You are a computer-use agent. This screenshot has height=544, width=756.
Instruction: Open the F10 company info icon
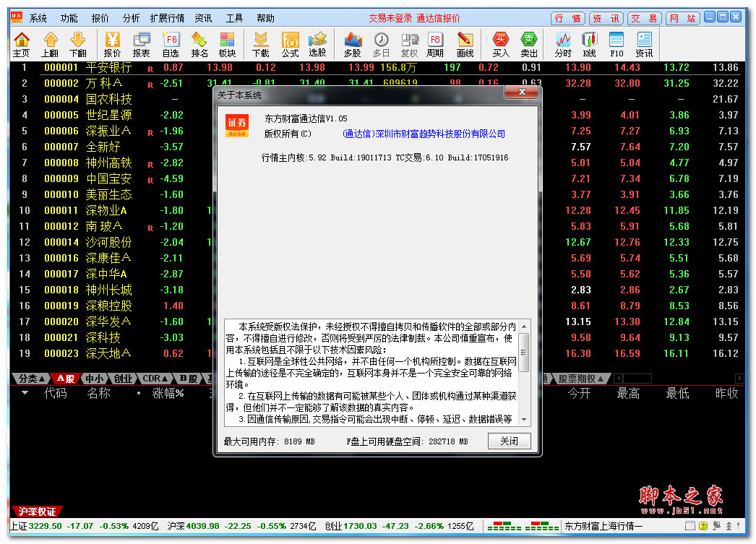pyautogui.click(x=617, y=44)
